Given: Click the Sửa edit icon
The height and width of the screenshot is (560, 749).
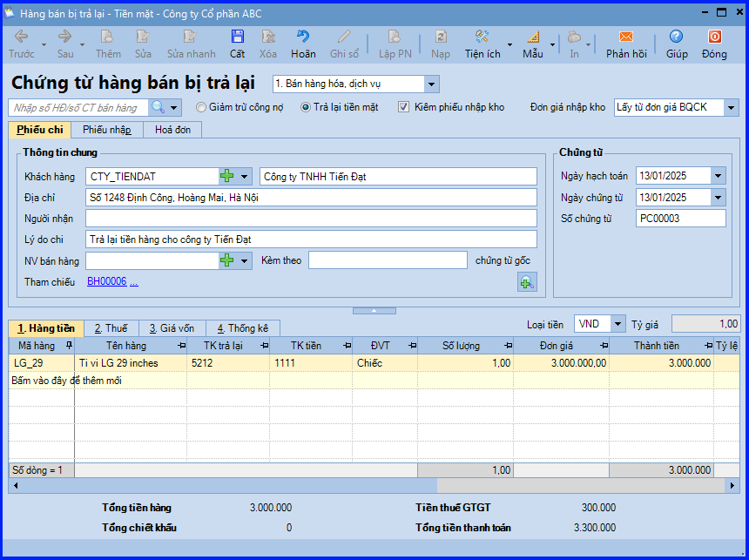Looking at the screenshot, I should click(143, 44).
